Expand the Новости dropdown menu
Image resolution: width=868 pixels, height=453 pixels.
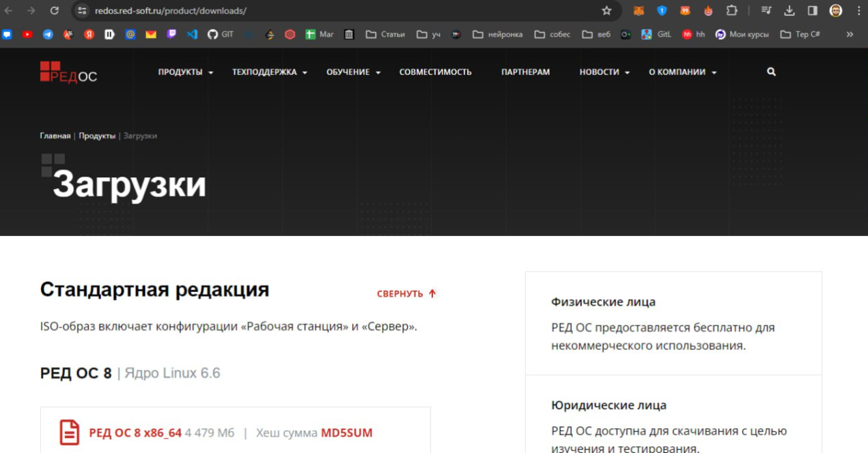604,72
